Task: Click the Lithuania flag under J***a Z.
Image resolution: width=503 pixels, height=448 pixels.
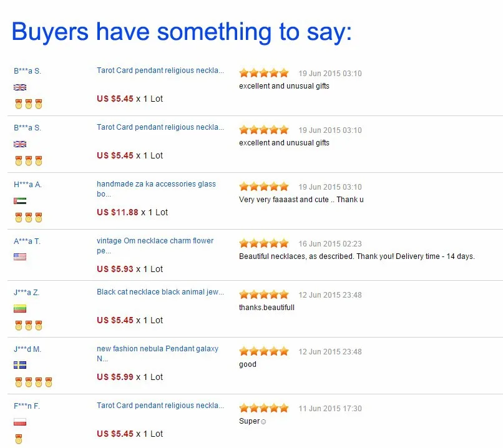Action: click(20, 309)
